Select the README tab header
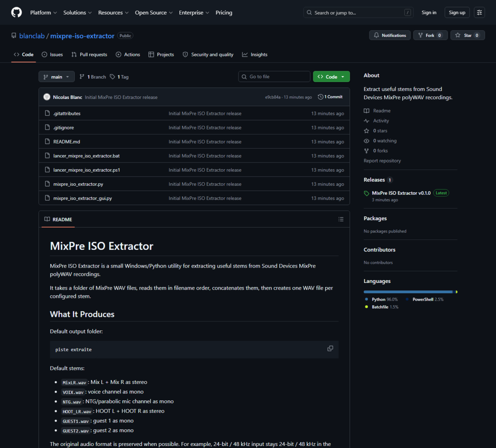 coord(58,219)
